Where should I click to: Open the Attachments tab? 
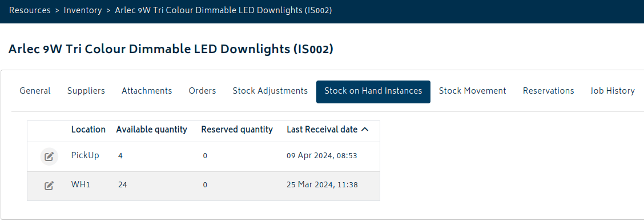point(147,91)
